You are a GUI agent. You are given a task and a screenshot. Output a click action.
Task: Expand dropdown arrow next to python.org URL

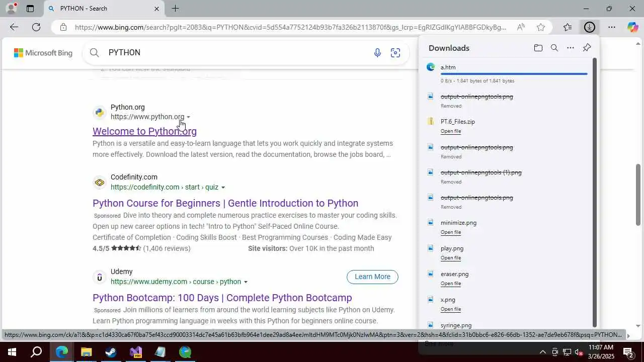pos(189,117)
